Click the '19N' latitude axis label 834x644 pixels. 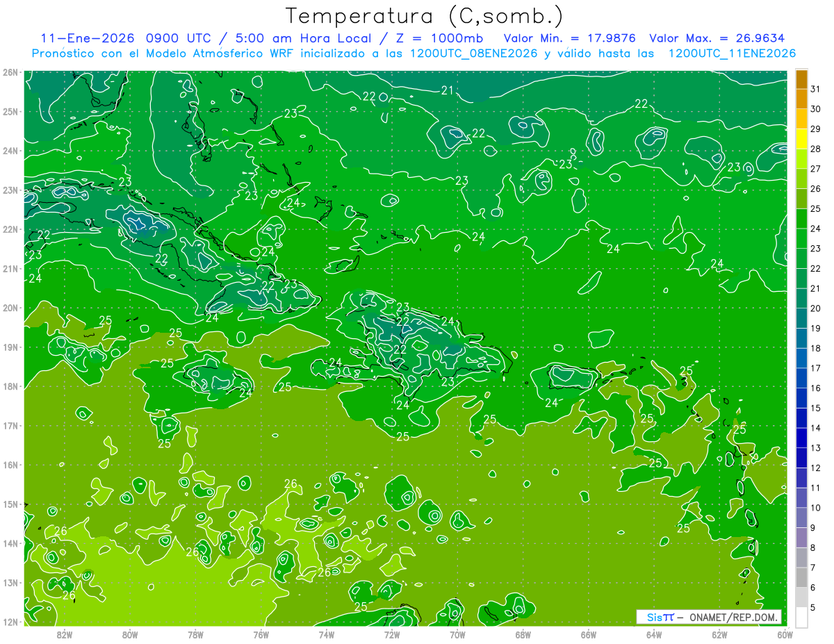coord(10,347)
